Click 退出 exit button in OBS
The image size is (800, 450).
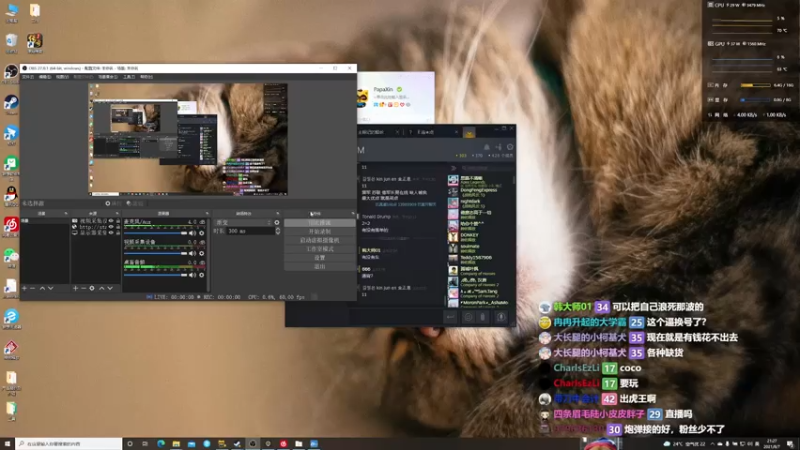tap(319, 266)
